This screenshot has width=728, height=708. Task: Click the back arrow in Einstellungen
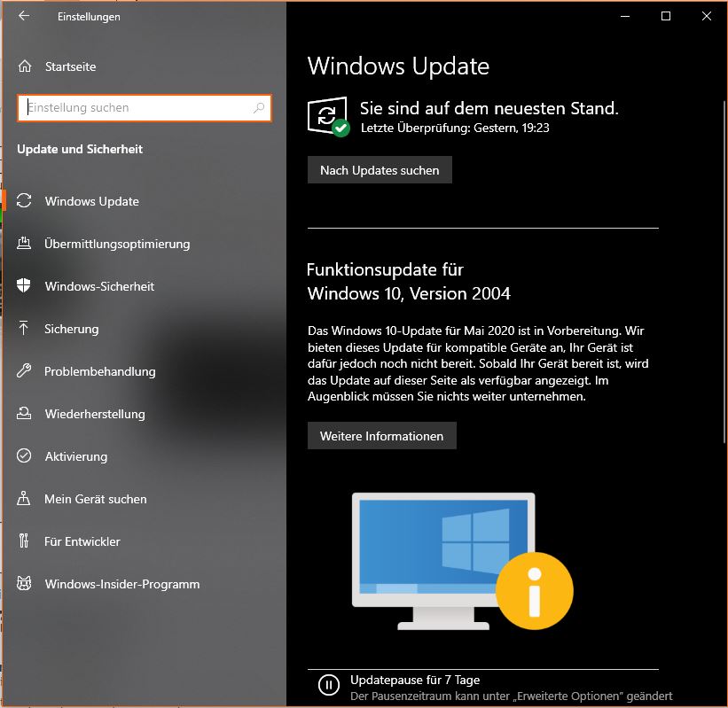[x=24, y=16]
